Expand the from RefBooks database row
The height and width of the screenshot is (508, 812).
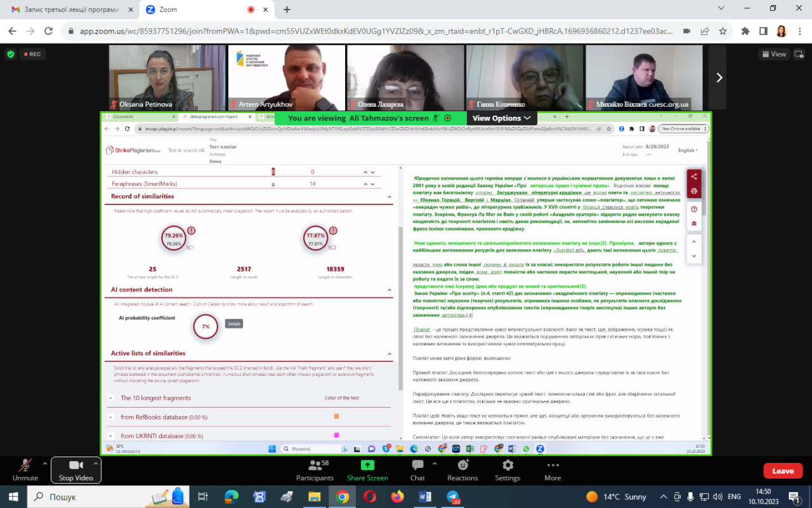point(110,417)
